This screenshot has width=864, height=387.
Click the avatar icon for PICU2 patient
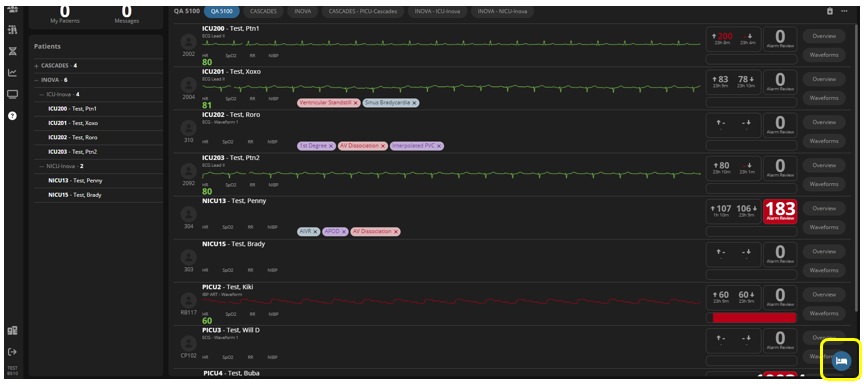point(189,299)
